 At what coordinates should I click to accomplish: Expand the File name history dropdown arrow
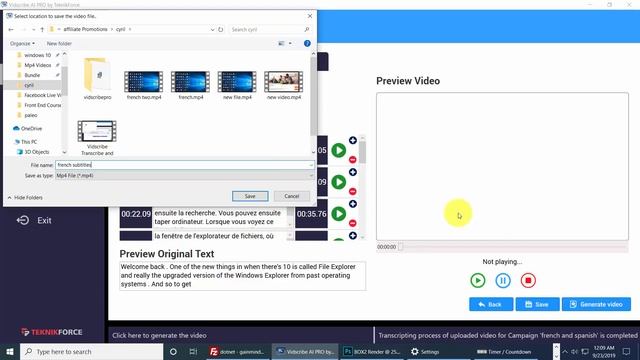311,165
